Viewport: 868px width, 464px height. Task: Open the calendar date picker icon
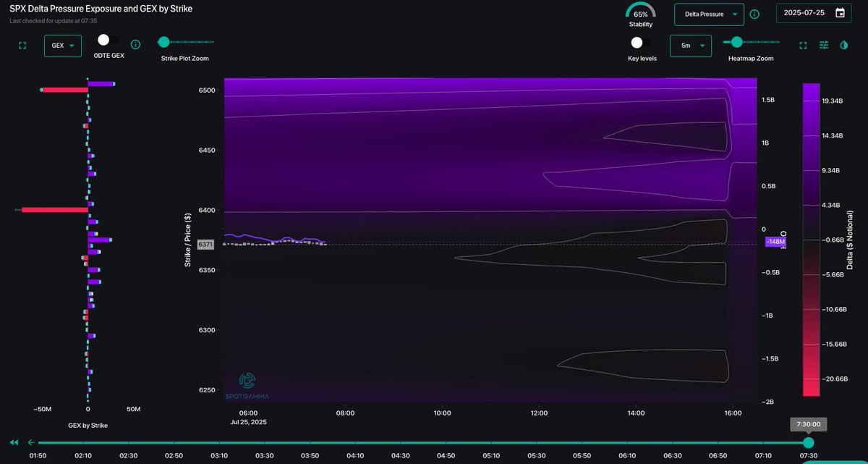[840, 13]
